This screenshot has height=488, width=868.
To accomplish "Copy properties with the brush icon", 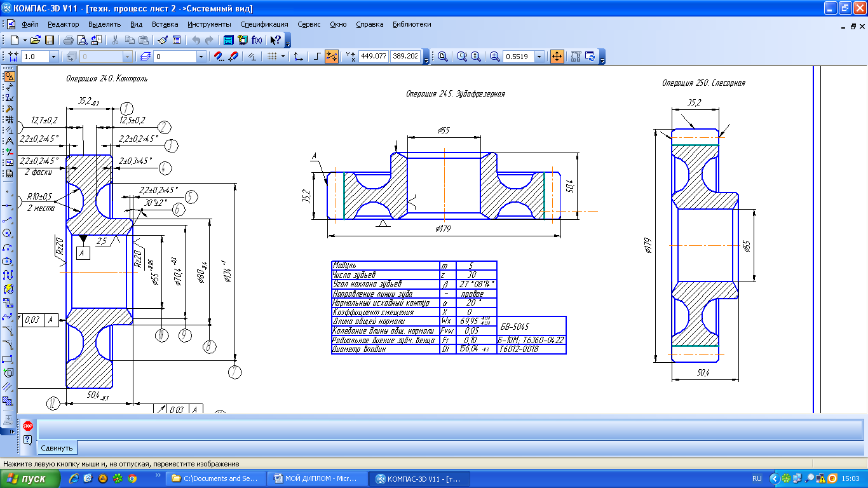I will (162, 40).
